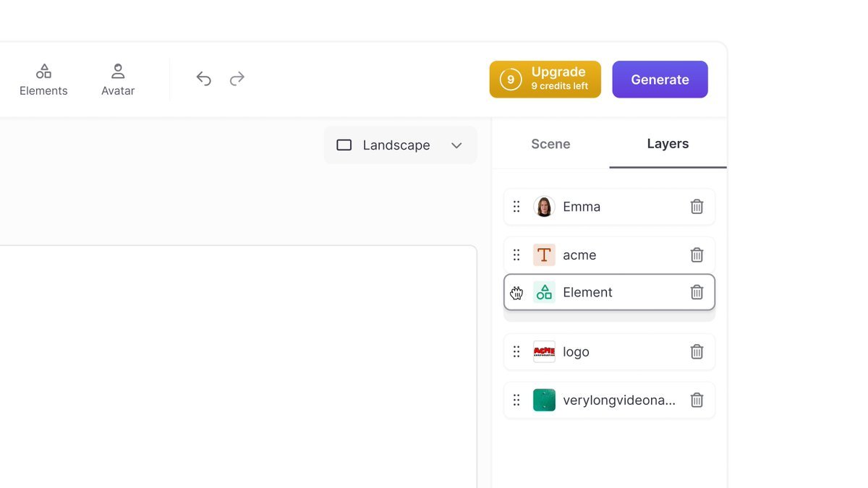Select the Emma avatar thumbnail
Screen dimensions: 868x488
point(544,207)
